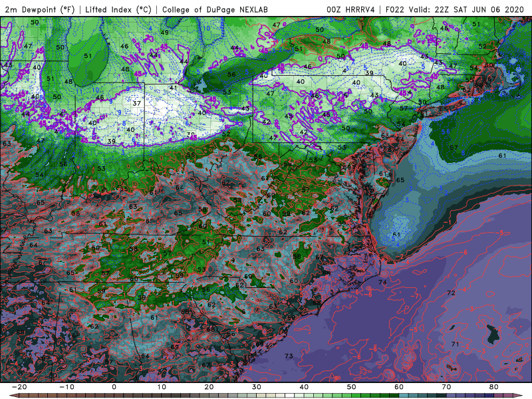Click the 'Lifted Index (°C)' title text
This screenshot has width=532, height=399.
(118, 9)
